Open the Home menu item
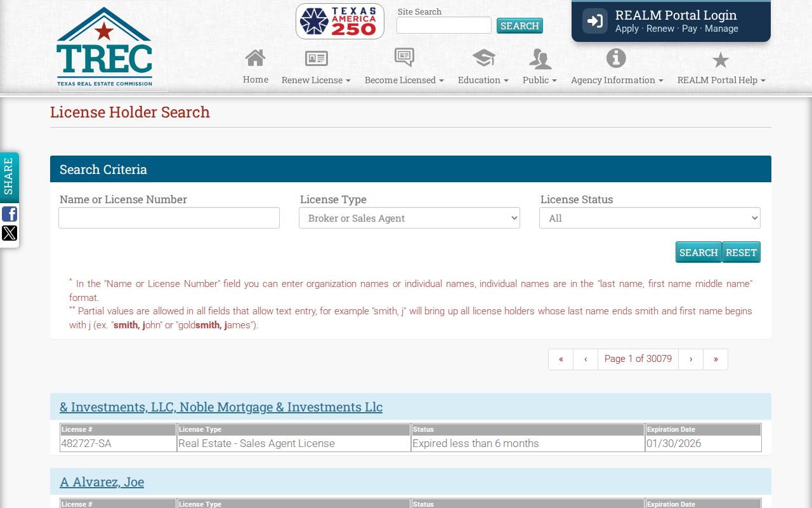 [x=256, y=79]
